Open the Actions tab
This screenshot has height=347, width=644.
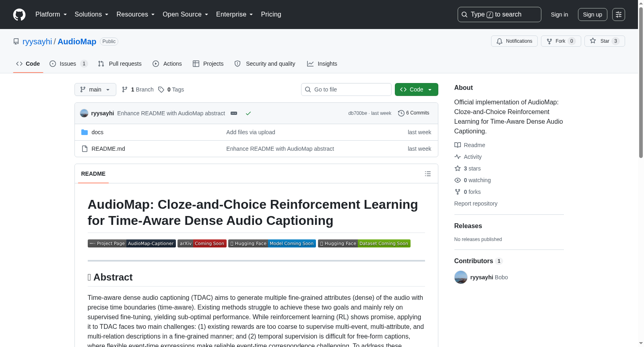(x=167, y=64)
